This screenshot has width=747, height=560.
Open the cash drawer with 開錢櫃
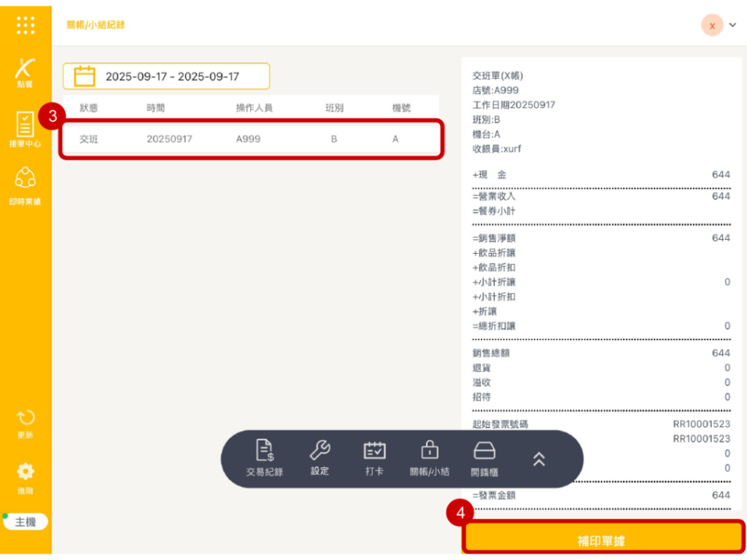point(484,459)
